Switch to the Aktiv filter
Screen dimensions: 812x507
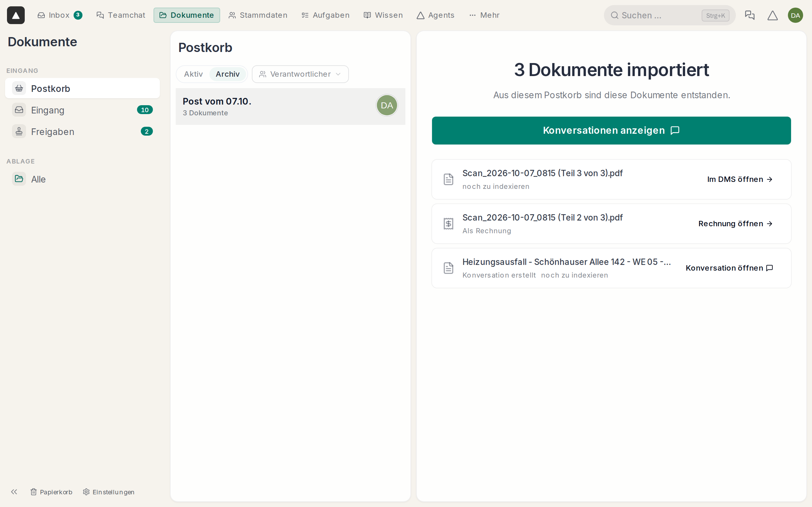(x=193, y=74)
